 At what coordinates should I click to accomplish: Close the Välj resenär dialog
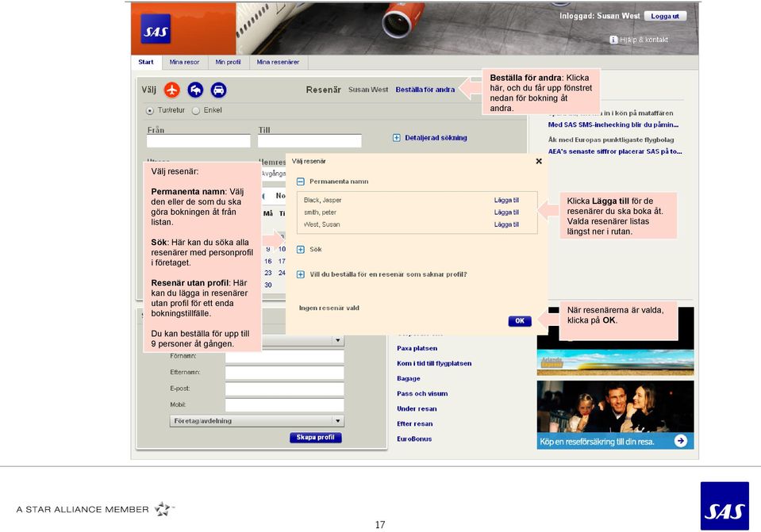pos(539,161)
